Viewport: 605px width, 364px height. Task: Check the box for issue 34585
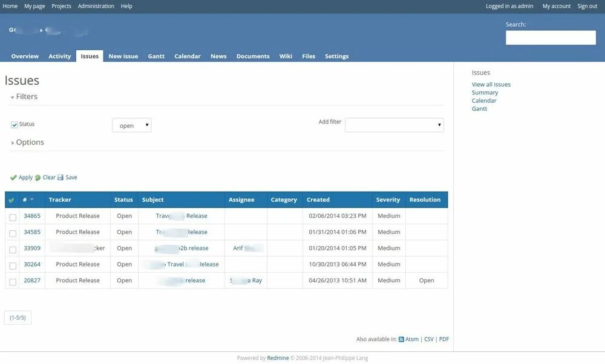click(x=13, y=233)
